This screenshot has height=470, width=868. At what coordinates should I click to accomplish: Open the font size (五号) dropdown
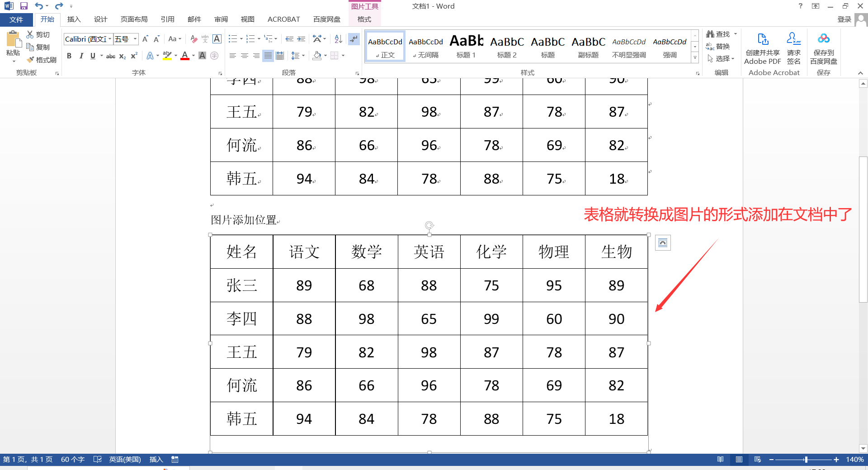135,39
